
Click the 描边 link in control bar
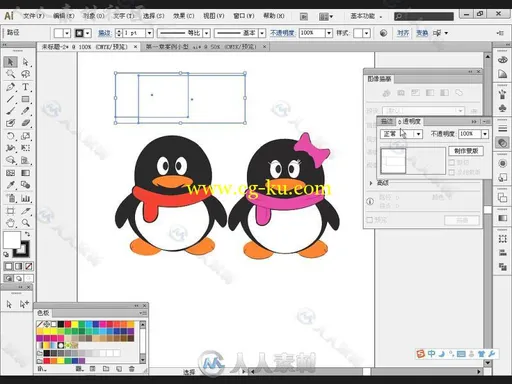(x=105, y=33)
